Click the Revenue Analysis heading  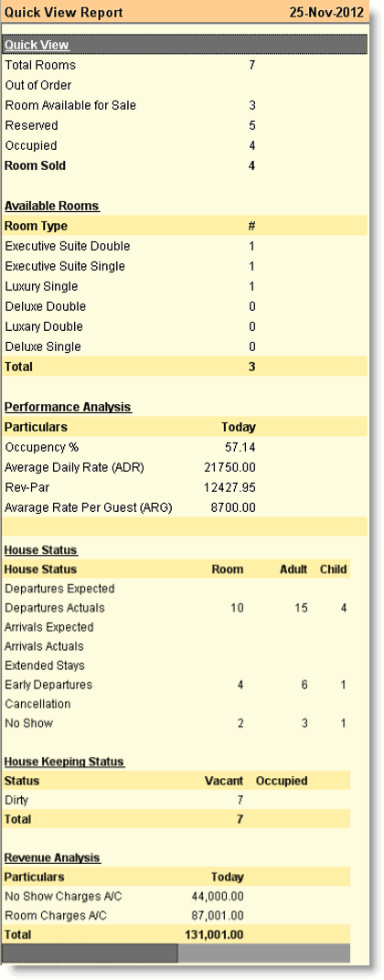tap(52, 857)
